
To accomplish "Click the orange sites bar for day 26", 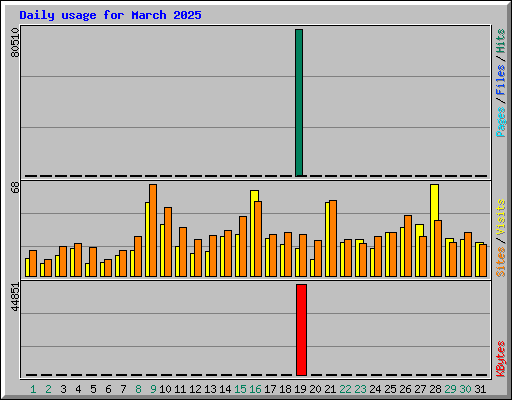I will pyautogui.click(x=408, y=246).
